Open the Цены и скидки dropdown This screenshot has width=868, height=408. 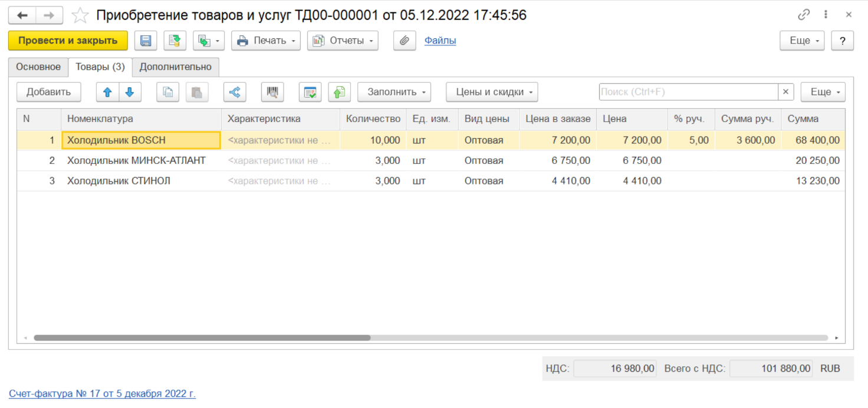(x=492, y=92)
